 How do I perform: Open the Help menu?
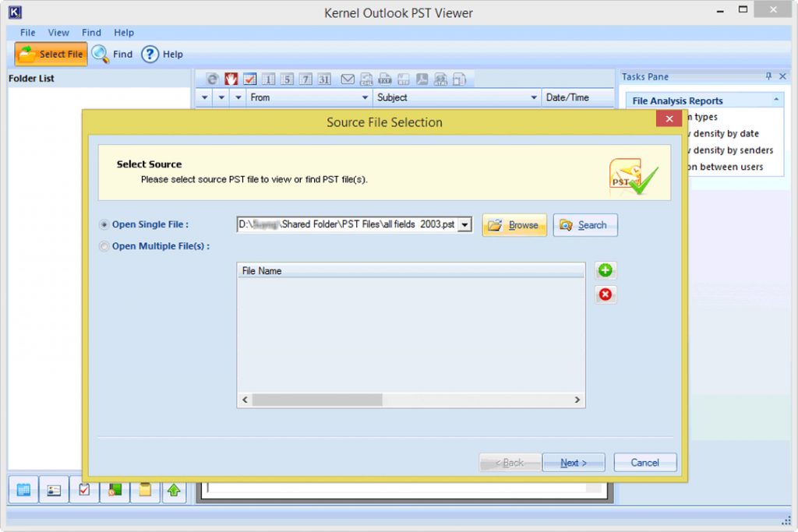[x=124, y=33]
